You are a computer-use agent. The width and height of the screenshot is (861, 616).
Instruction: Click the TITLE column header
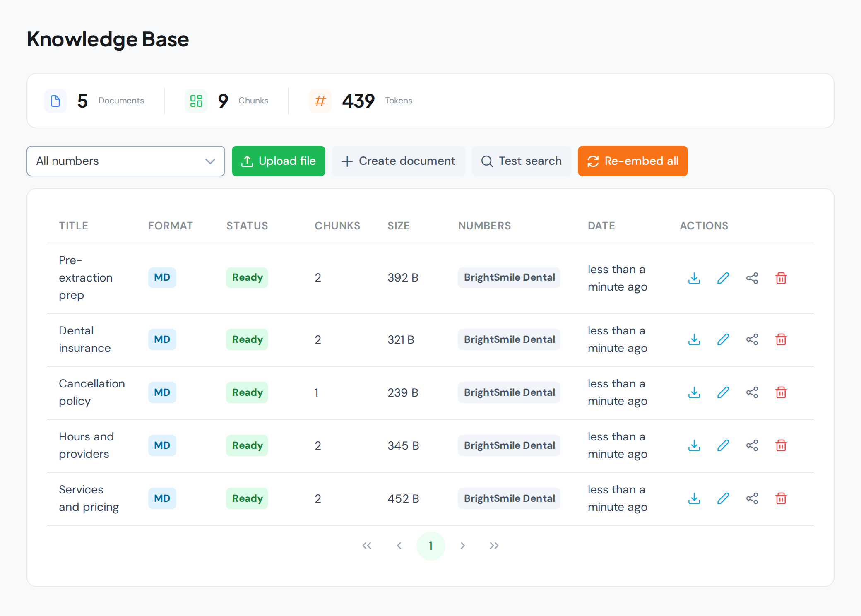[74, 226]
